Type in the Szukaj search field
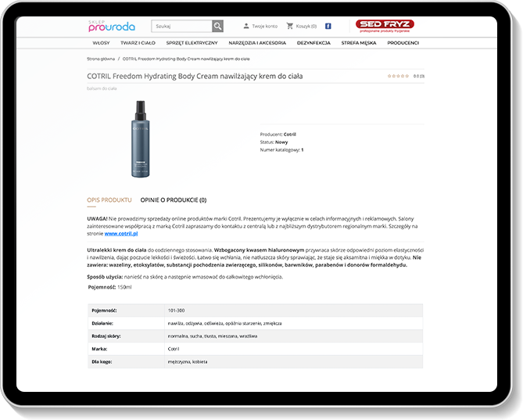This screenshot has height=420, width=523. coord(181,26)
